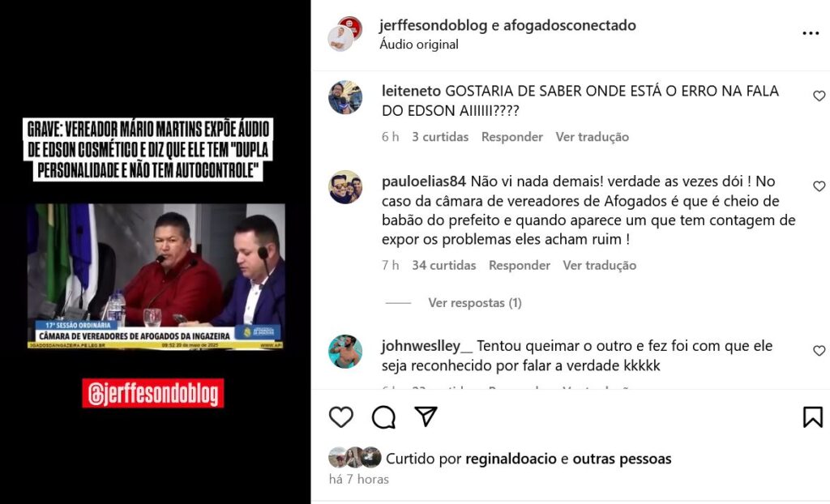Save post with bookmark icon
The width and height of the screenshot is (830, 504).
812,417
